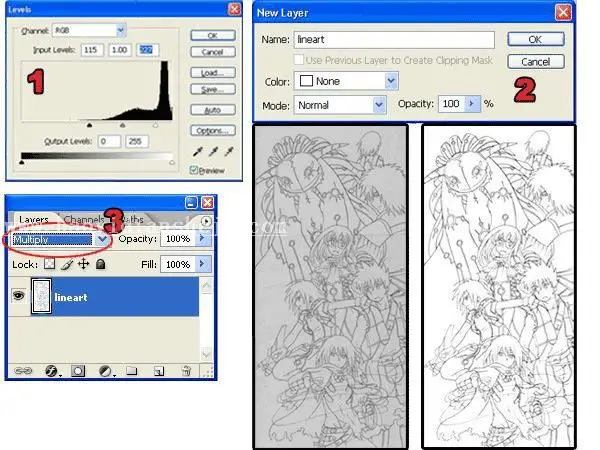600x450 pixels.
Task: Open the Channel RGB dropdown
Action: point(121,30)
